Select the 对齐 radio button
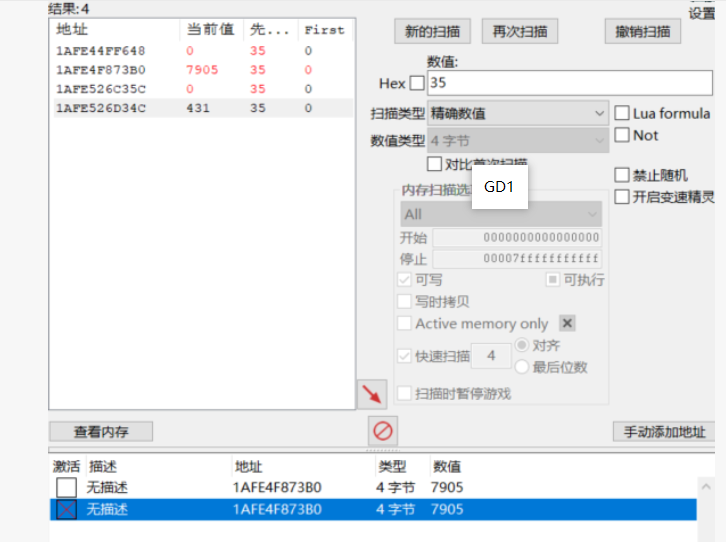Viewport: 726px width, 542px height. [521, 345]
